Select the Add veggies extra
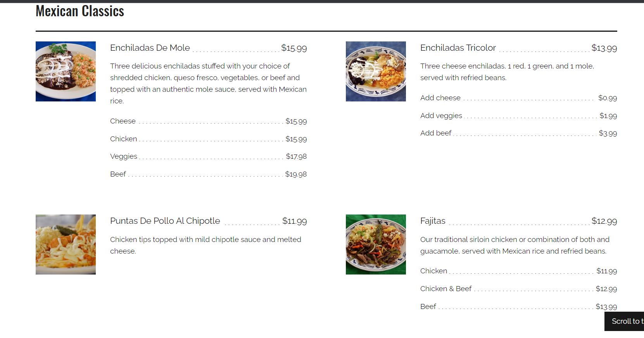644x338 pixels. pos(441,116)
